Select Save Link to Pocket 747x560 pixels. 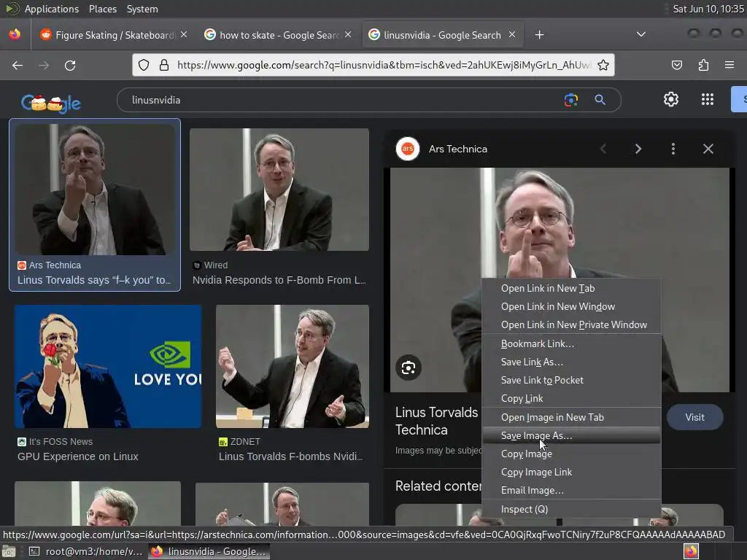click(572, 381)
